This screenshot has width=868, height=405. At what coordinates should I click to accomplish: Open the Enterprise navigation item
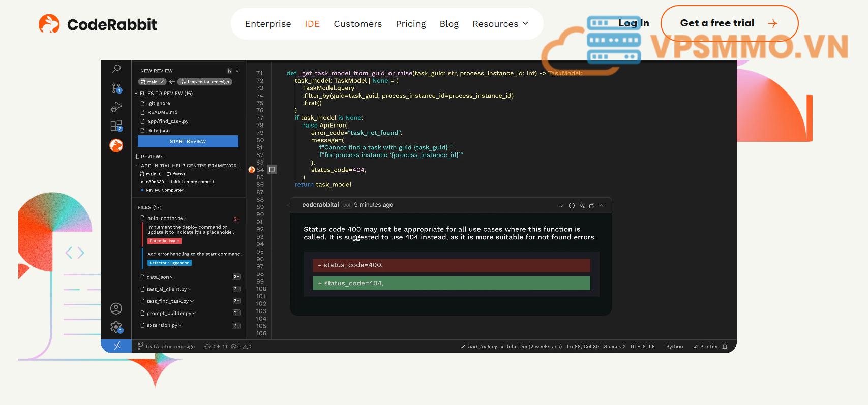(268, 24)
